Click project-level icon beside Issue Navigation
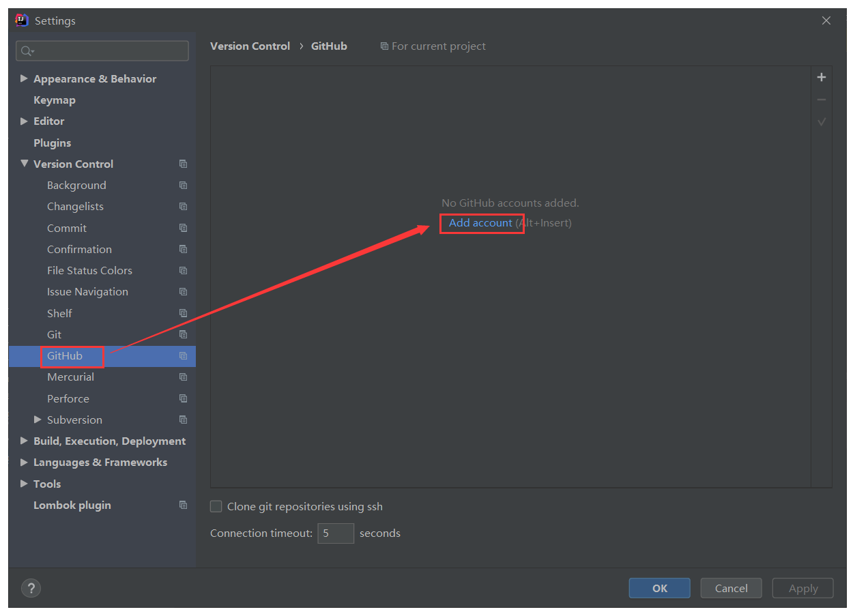 pos(183,291)
